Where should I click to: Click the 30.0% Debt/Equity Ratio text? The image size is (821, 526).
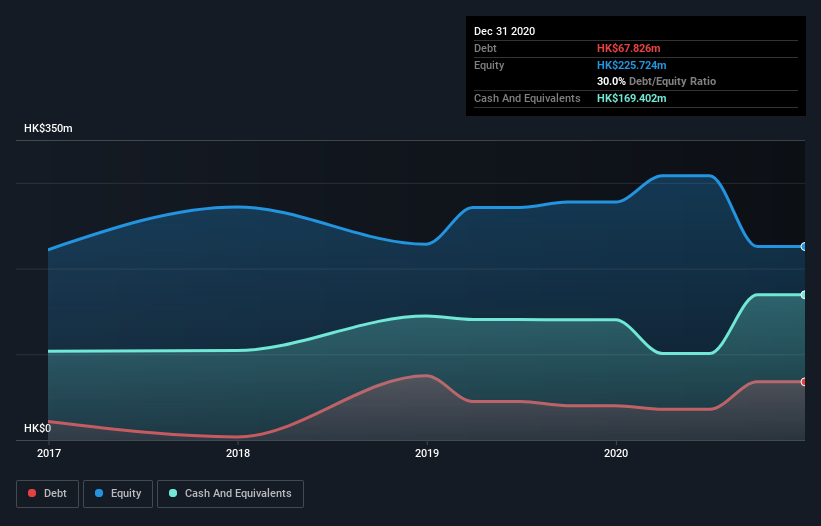tap(656, 81)
